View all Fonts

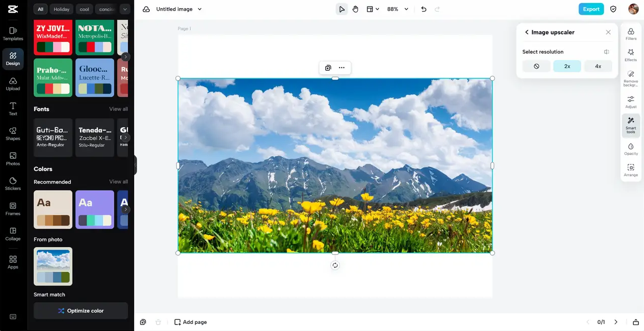pos(118,109)
